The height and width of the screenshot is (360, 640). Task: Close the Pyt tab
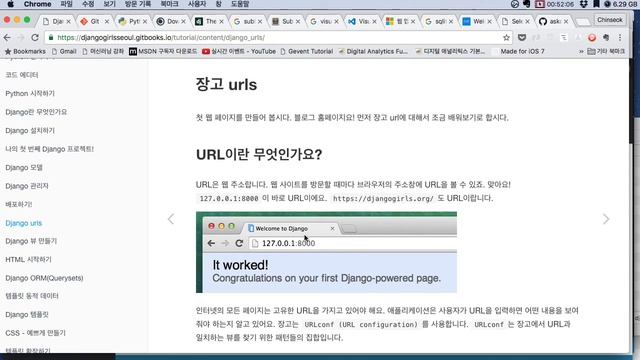point(145,21)
